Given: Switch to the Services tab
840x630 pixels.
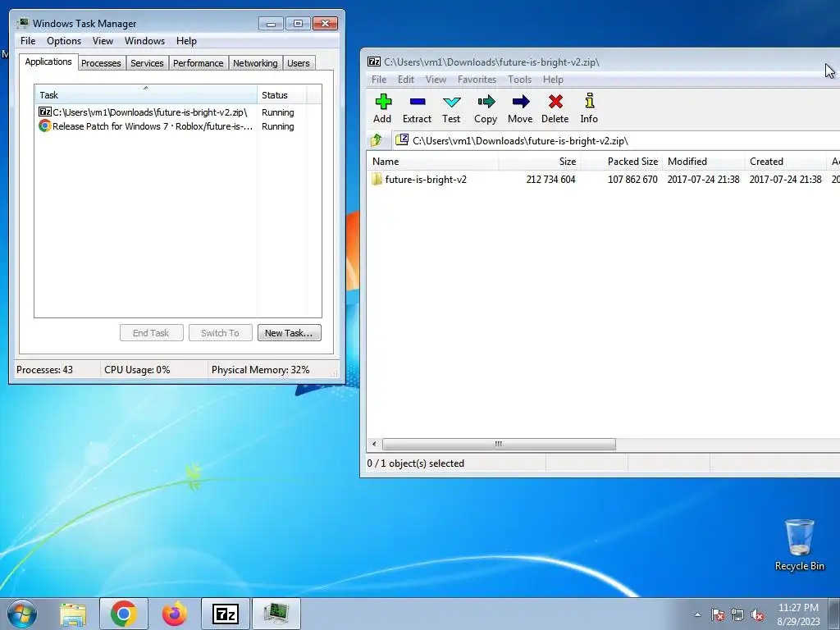Looking at the screenshot, I should coord(148,63).
